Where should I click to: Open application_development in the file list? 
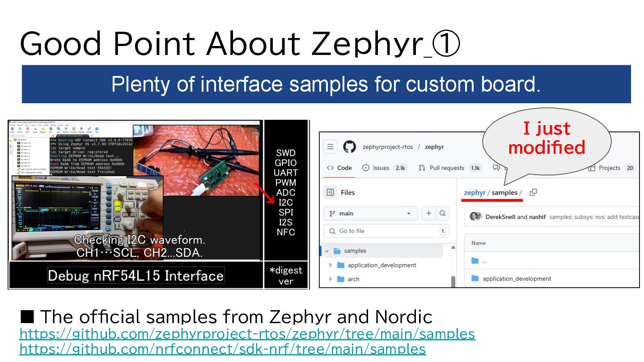(x=517, y=278)
